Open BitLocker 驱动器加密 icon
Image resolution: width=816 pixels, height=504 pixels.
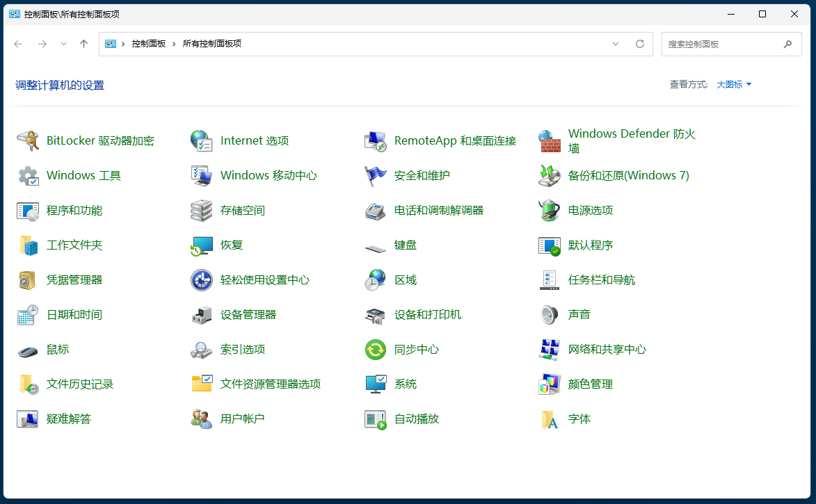28,141
